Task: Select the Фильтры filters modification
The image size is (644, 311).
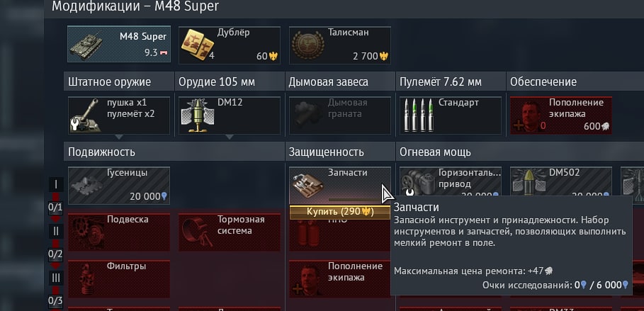Action: (119, 279)
